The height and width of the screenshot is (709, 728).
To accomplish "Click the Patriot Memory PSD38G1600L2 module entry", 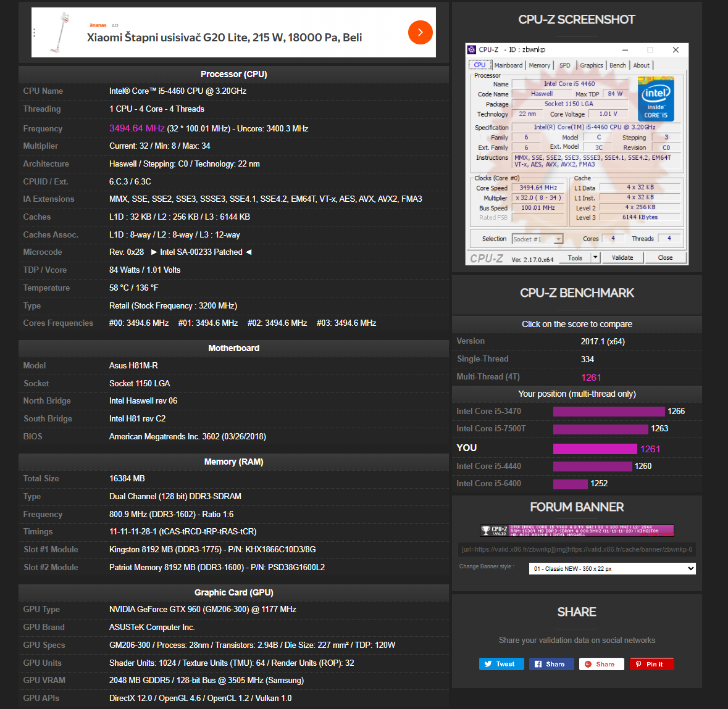I will pos(217,568).
